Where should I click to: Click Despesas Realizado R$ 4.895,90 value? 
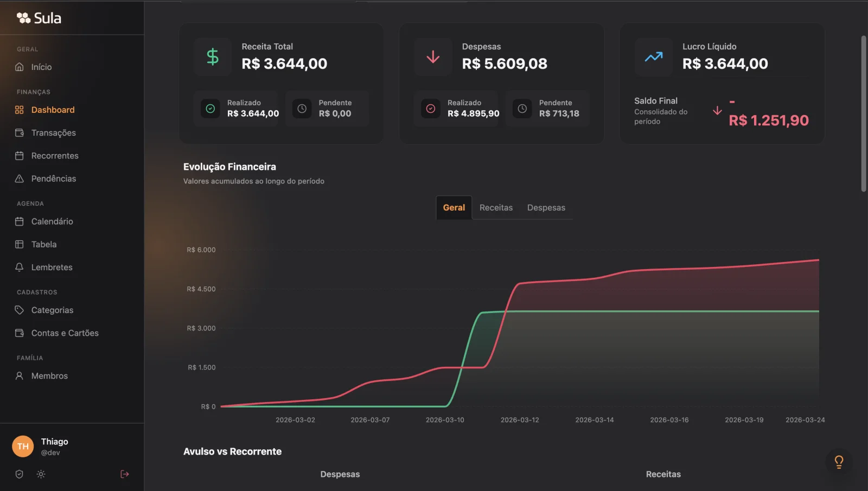(x=474, y=113)
